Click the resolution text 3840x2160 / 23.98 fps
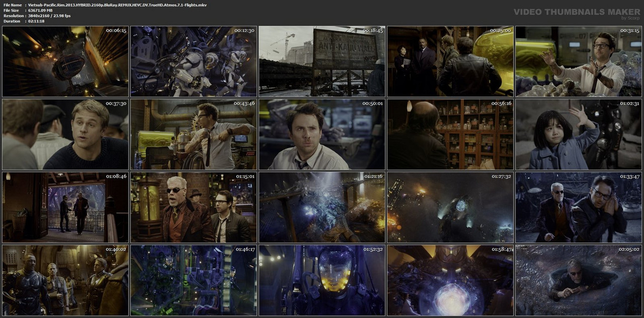The height and width of the screenshot is (318, 644). (49, 16)
